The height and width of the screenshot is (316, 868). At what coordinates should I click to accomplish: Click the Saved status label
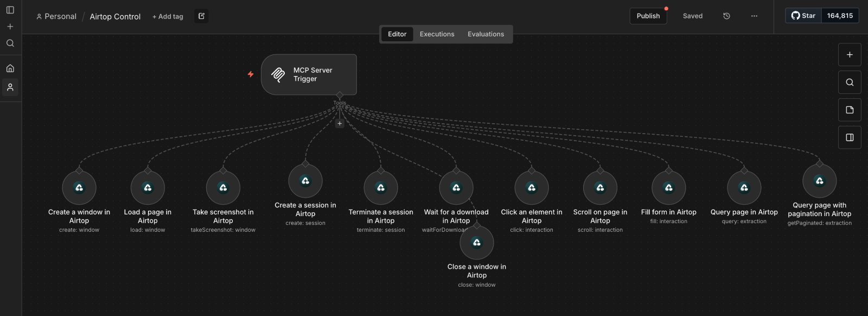[693, 16]
